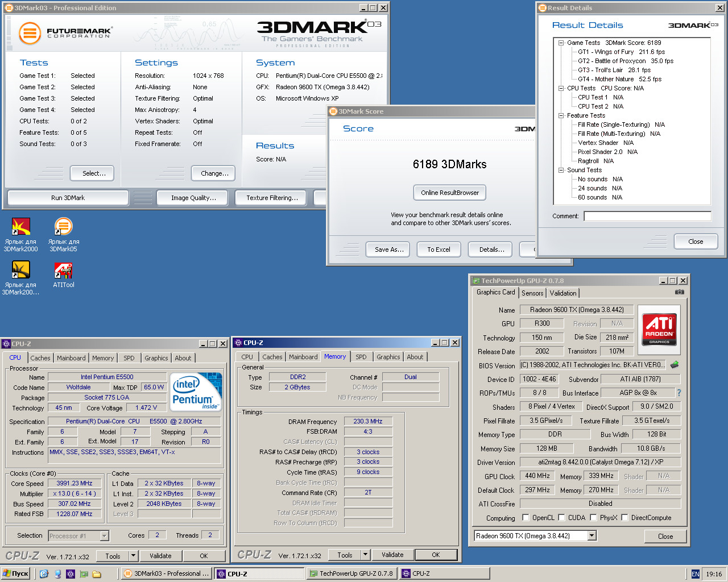Click into the Comment input field
Viewport: 728px width, 582px height.
coord(647,216)
